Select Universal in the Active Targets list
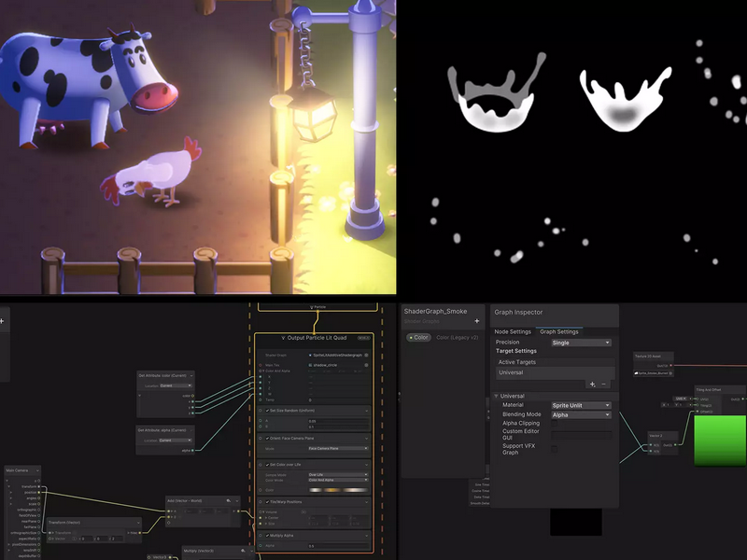Viewport: 747px width, 560px height. 556,372
